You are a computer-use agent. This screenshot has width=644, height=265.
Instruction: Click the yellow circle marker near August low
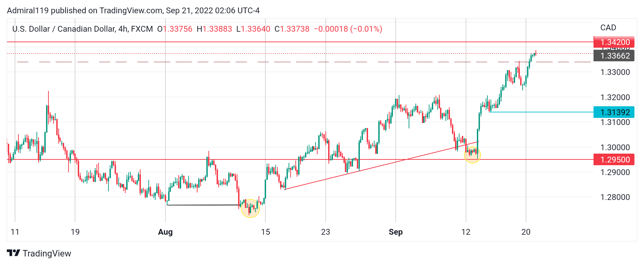point(250,208)
